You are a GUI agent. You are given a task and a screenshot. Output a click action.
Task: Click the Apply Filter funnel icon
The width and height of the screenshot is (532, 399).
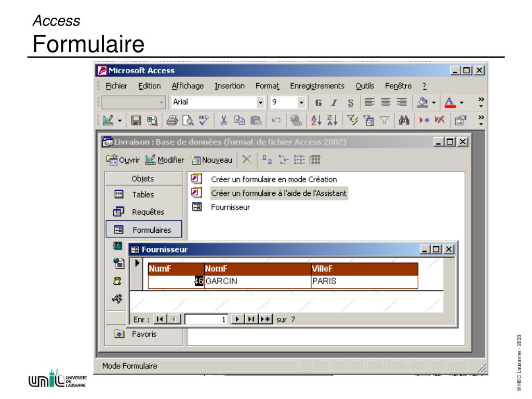coord(384,121)
